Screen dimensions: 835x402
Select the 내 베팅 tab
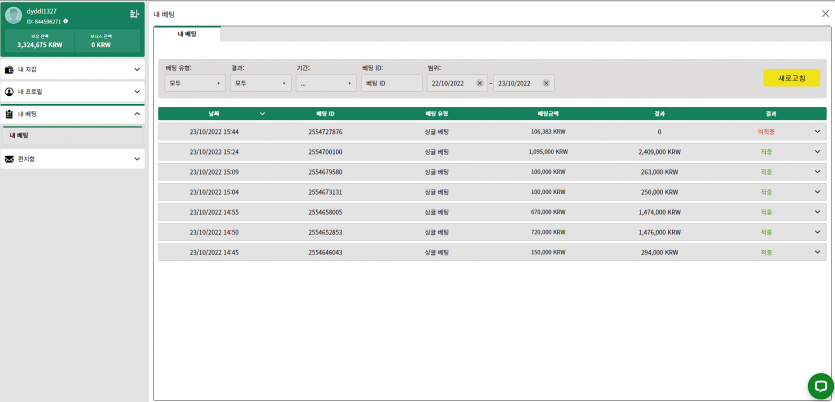tap(187, 34)
